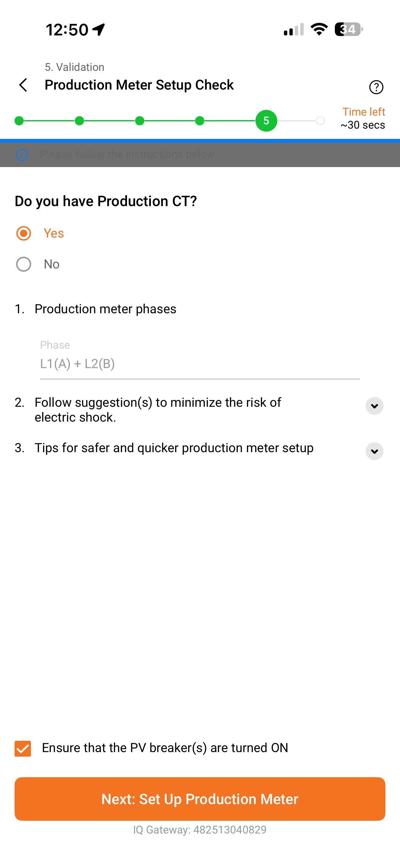Tap the IQ Gateway serial number text

[200, 830]
